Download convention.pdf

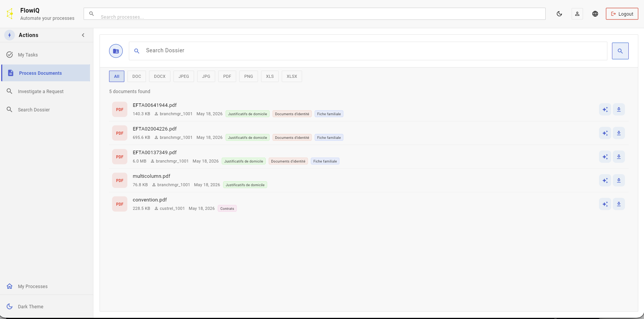(619, 204)
